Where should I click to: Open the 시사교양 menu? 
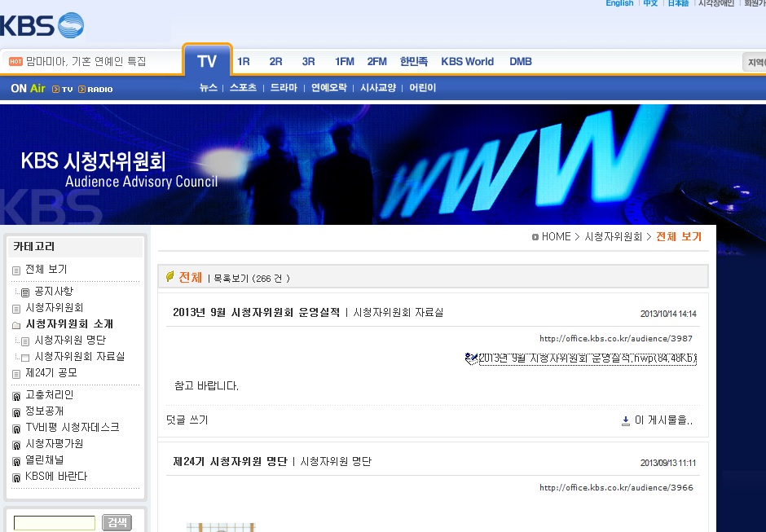[x=377, y=87]
